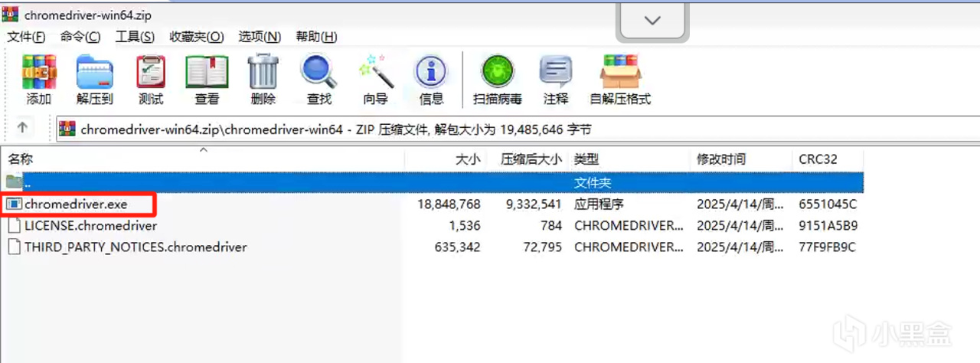Click the THIRD_PARTY_NOTICES.chromedriver file icon
The height and width of the screenshot is (363, 980).
(x=14, y=247)
